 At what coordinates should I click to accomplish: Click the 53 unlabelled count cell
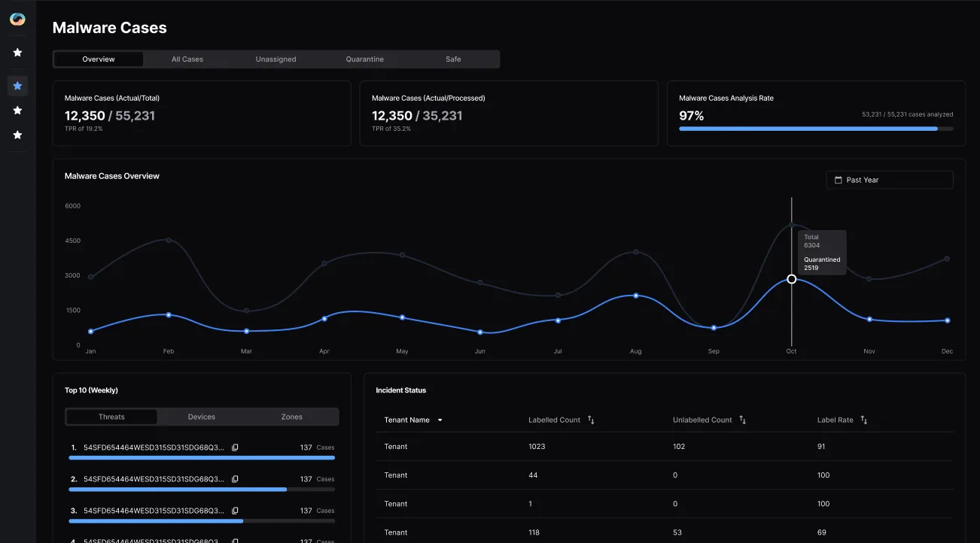(677, 532)
